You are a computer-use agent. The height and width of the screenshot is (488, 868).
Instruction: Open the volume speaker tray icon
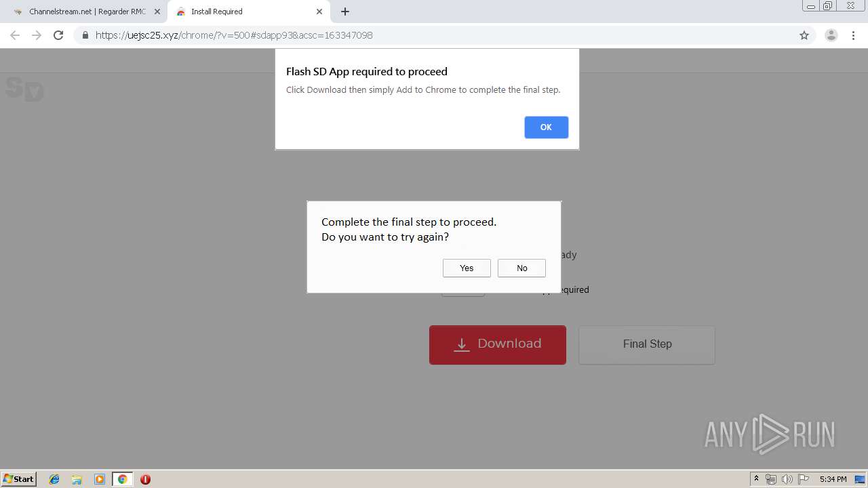tap(787, 479)
